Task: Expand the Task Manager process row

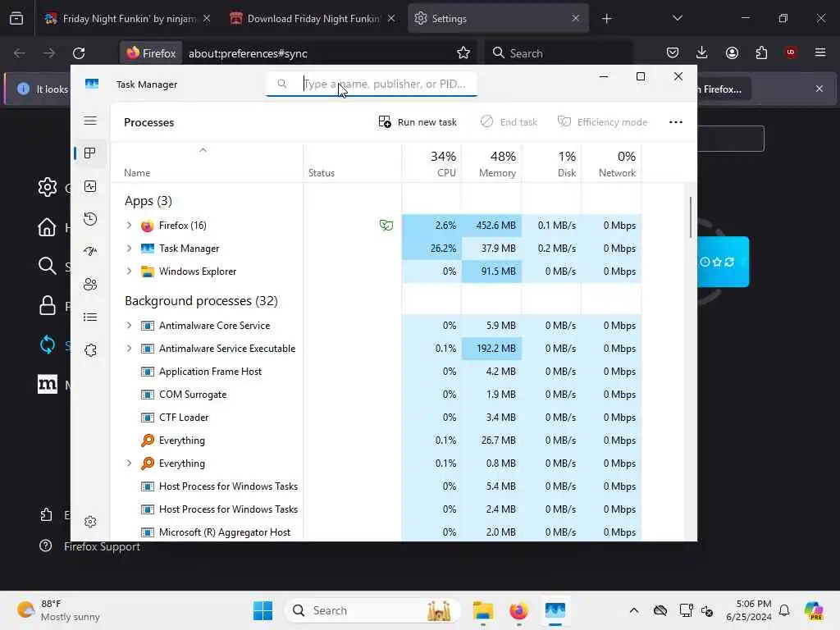Action: 129,249
